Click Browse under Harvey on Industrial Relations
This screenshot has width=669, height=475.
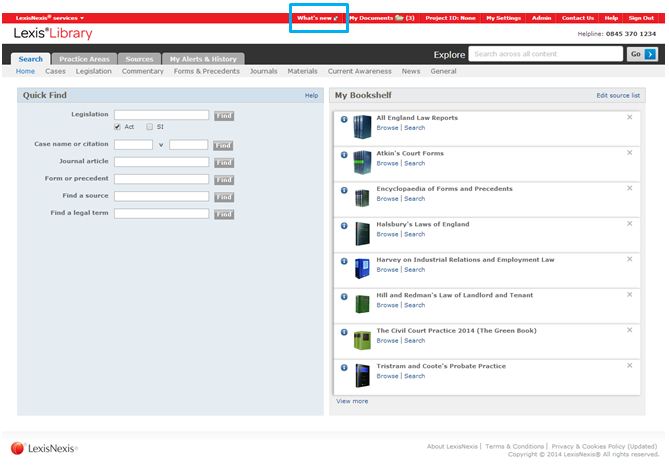pyautogui.click(x=387, y=270)
